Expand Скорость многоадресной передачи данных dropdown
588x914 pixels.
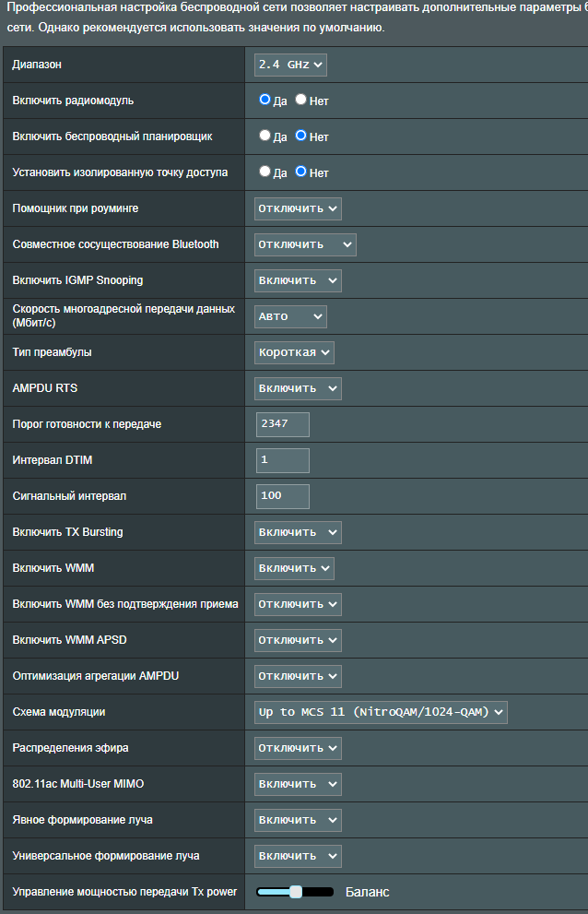click(x=290, y=316)
